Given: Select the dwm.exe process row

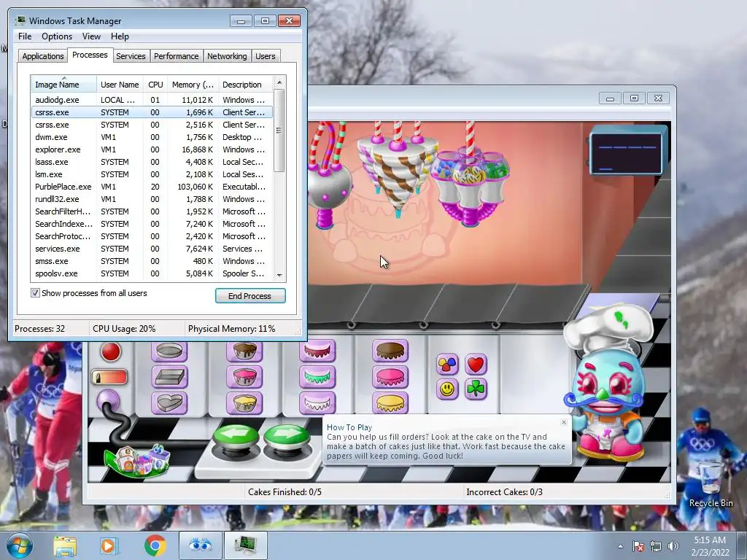Looking at the screenshot, I should pyautogui.click(x=152, y=137).
